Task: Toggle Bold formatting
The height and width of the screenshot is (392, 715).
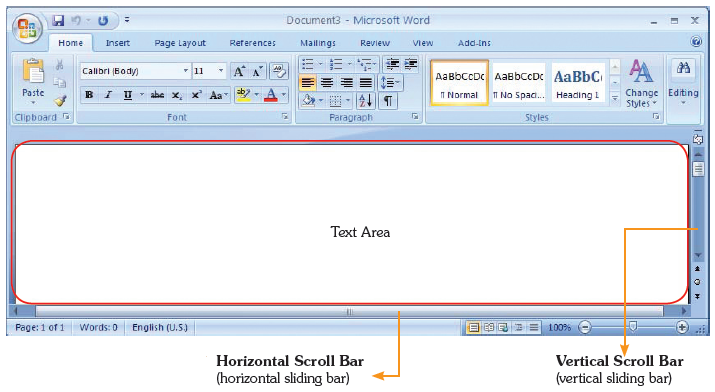Action: pos(89,95)
